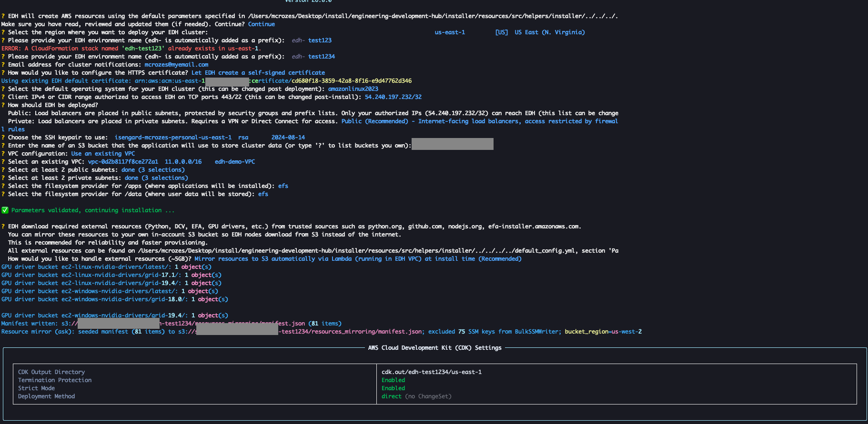Click certificate ID 'cd680f18-3859-42a8-8f16-e9d47762d346'
This screenshot has width=868, height=424.
[x=352, y=81]
